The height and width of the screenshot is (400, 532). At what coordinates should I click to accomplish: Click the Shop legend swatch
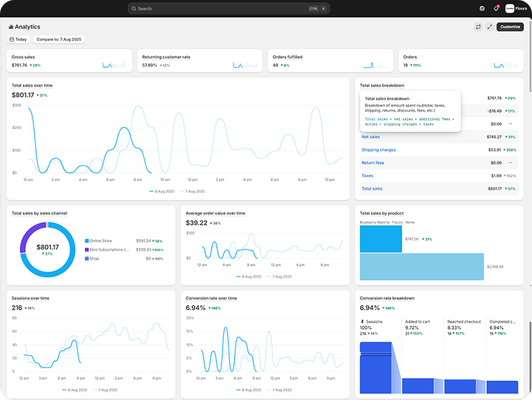(x=87, y=259)
